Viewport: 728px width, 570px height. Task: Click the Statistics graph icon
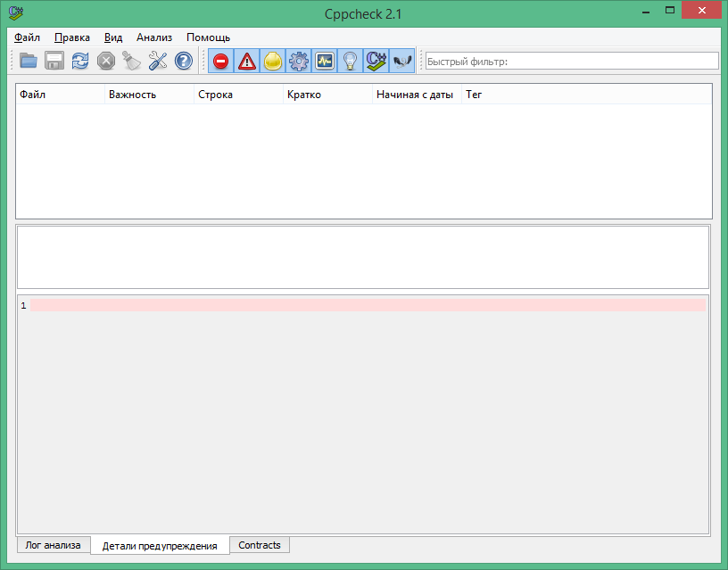point(325,61)
